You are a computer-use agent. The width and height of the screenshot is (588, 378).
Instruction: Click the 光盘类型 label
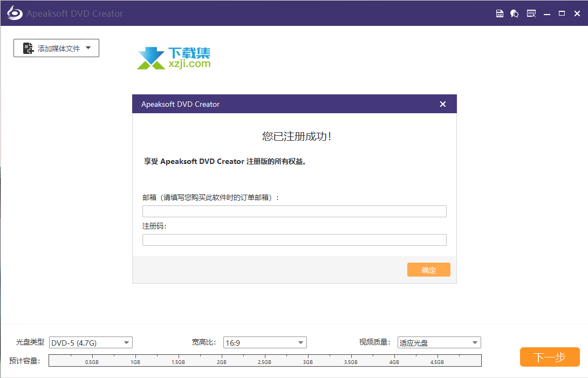point(30,342)
